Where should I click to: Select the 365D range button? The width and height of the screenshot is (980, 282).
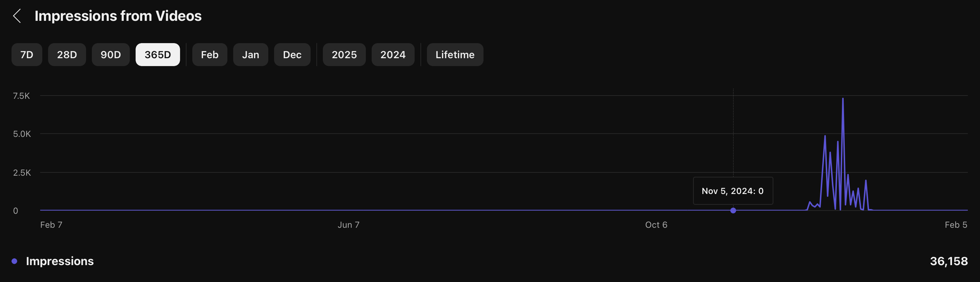[x=157, y=55]
